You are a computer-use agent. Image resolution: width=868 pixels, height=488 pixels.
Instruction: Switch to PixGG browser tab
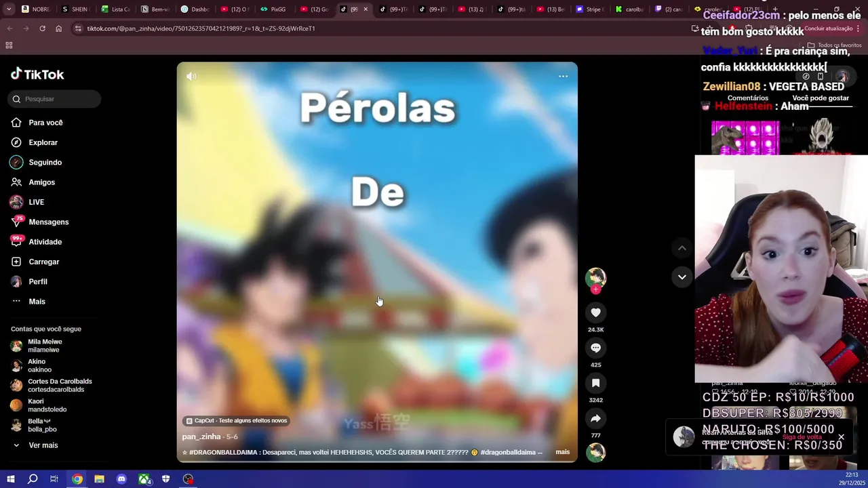point(273,9)
